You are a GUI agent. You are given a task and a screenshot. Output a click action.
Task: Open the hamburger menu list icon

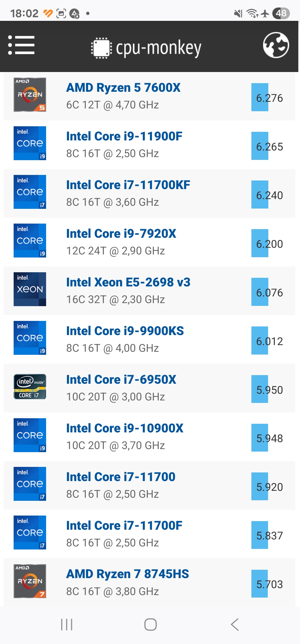pyautogui.click(x=21, y=45)
